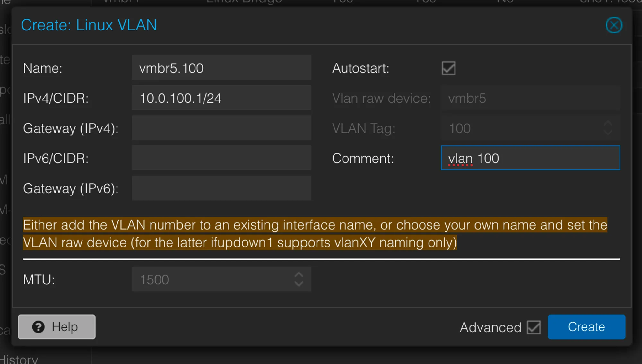Click the question mark Help icon
This screenshot has height=364, width=642.
[x=39, y=327]
